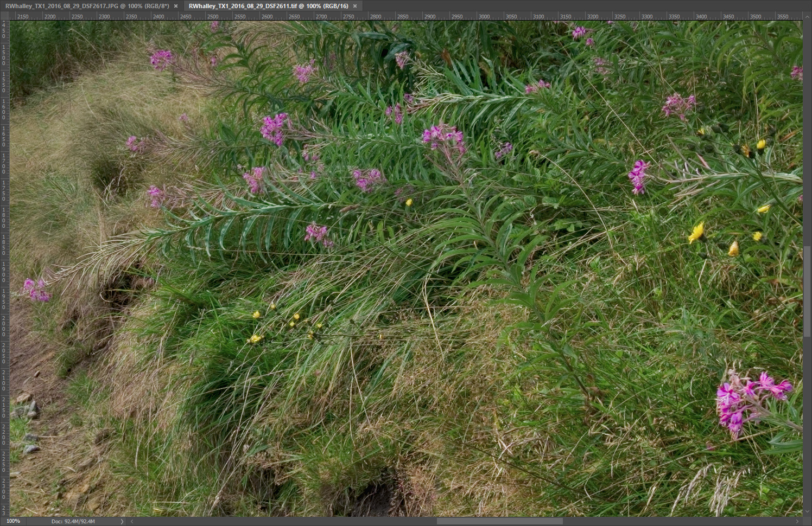Select the DSF2611.tif document tab
Image resolution: width=812 pixels, height=526 pixels.
268,6
